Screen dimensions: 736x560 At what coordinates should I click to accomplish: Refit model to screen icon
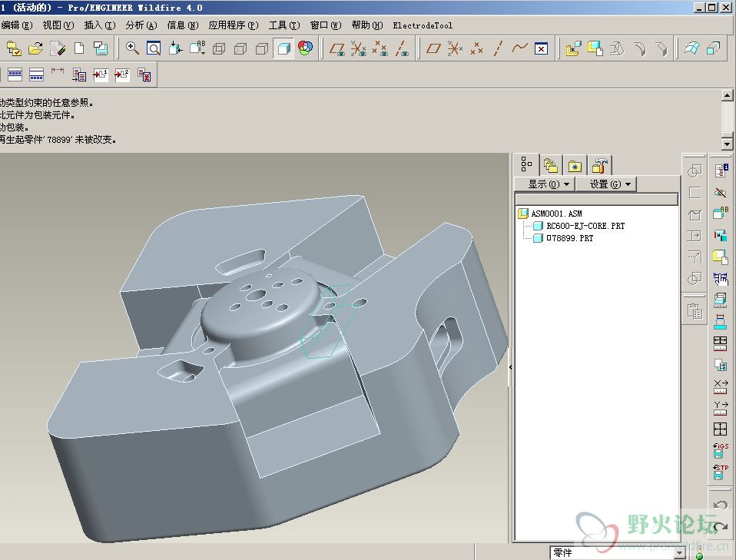click(154, 48)
